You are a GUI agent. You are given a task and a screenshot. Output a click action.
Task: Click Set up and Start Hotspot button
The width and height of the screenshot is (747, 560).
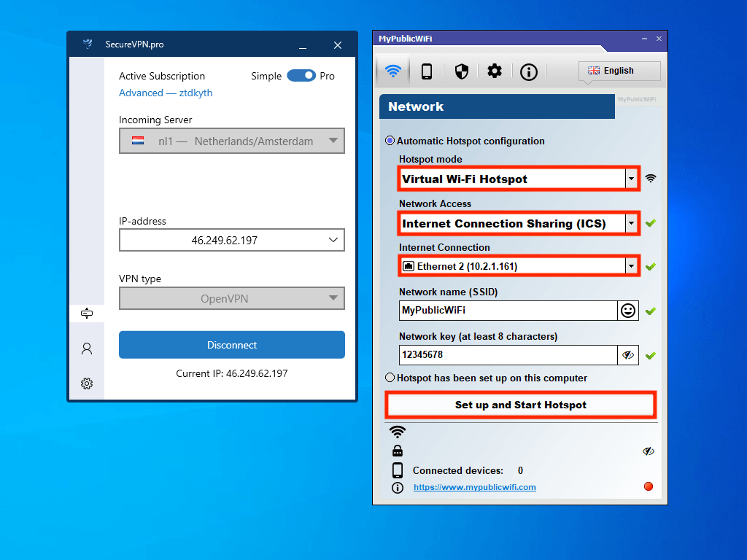pyautogui.click(x=520, y=405)
